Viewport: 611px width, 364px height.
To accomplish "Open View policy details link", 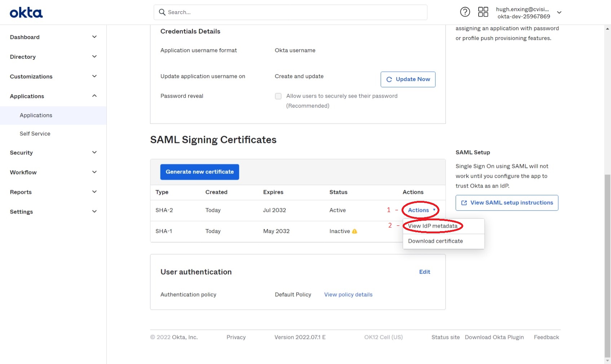I will pos(348,295).
